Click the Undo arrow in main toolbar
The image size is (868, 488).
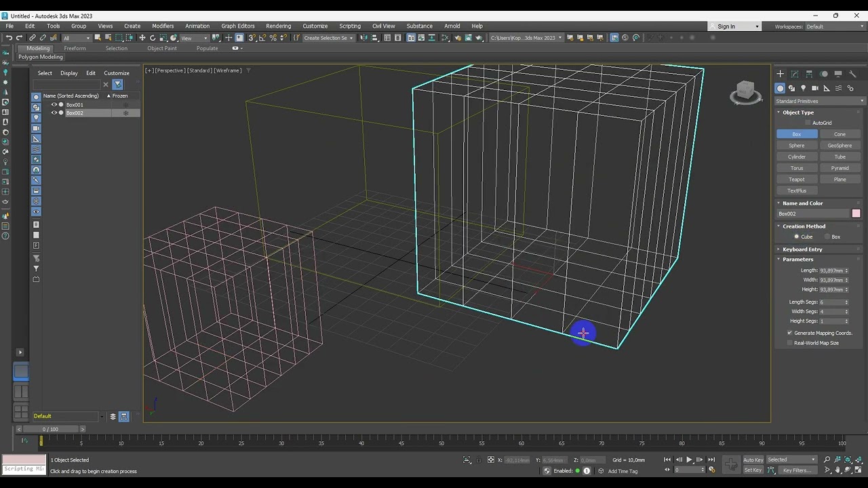(x=9, y=38)
